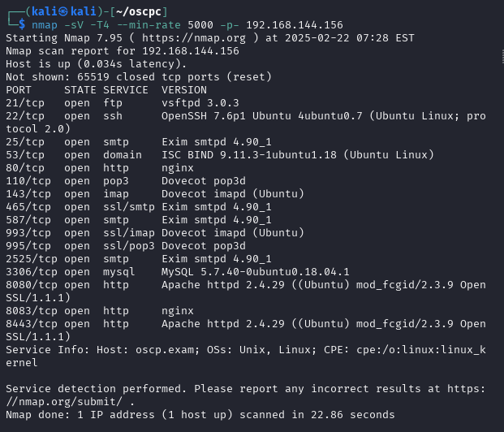Click the 3306/tcp mysql port line
Screen dimensions: 504x432
point(178,272)
